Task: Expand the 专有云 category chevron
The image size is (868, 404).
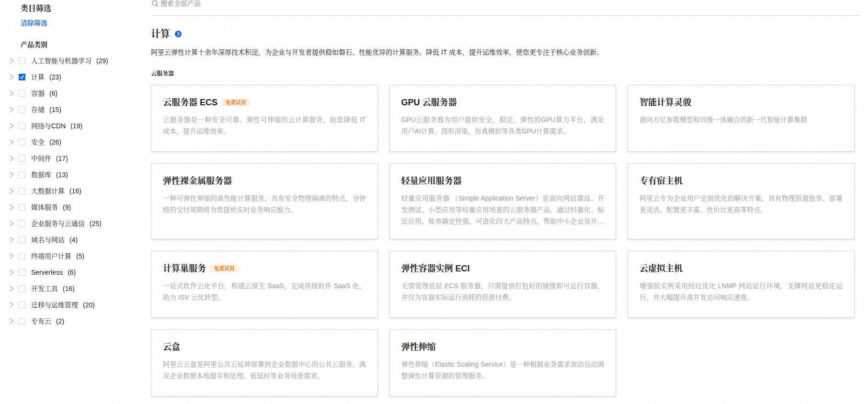Action: click(x=11, y=321)
